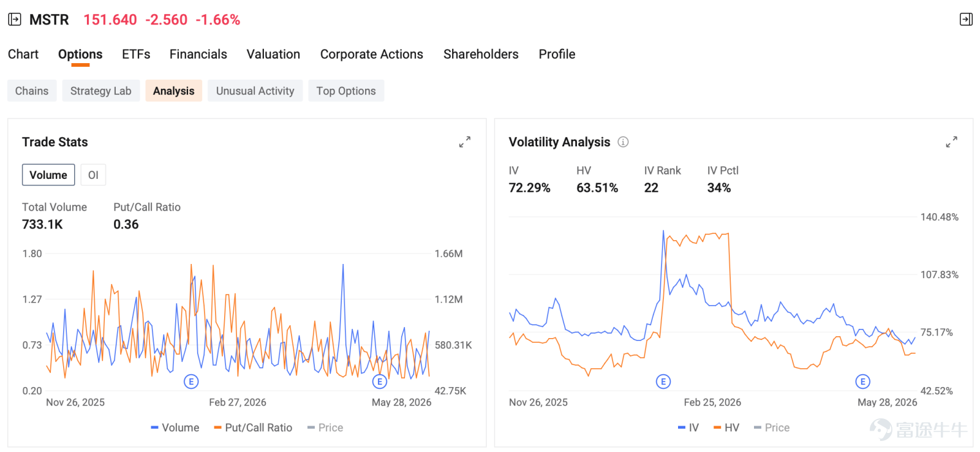Toggle Price legend in Volatility Analysis

click(x=772, y=428)
